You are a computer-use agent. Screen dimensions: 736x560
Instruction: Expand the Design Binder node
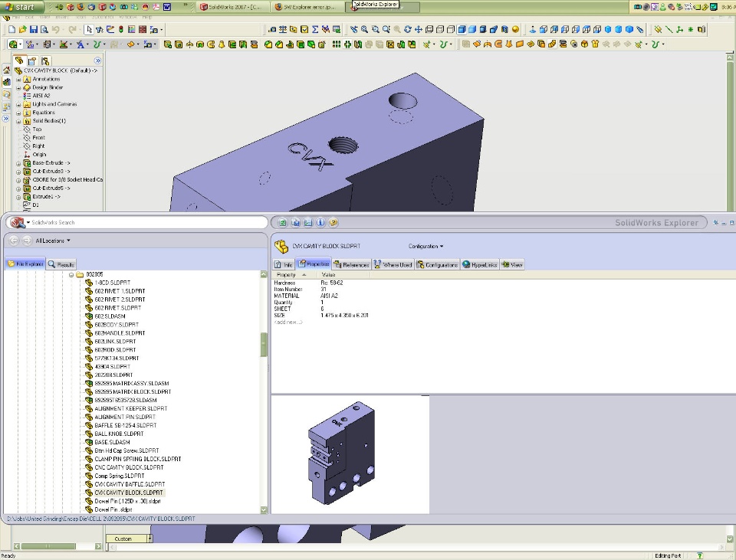click(x=18, y=87)
